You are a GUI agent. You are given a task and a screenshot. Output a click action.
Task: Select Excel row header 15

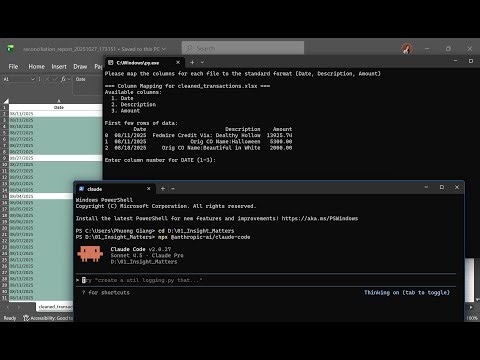point(5,196)
